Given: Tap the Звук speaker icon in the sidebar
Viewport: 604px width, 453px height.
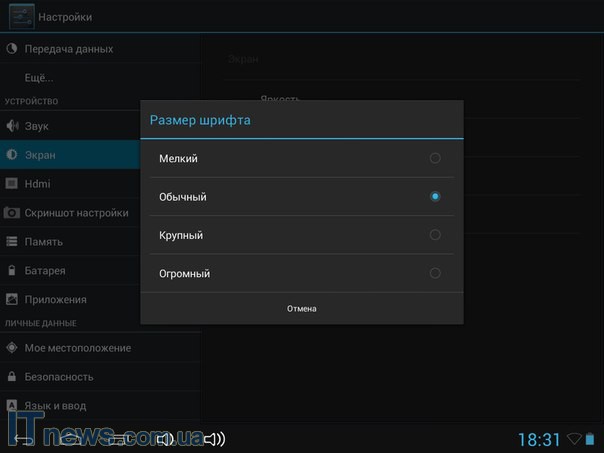Looking at the screenshot, I should pyautogui.click(x=12, y=127).
